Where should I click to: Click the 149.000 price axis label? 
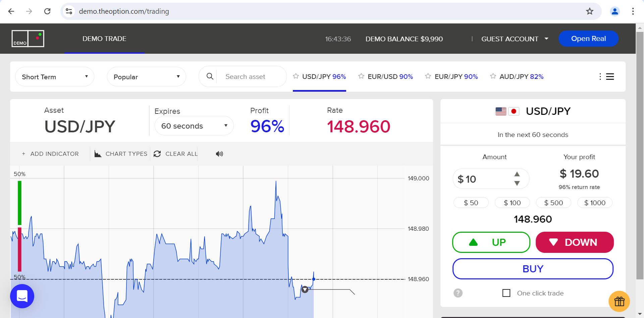point(418,178)
